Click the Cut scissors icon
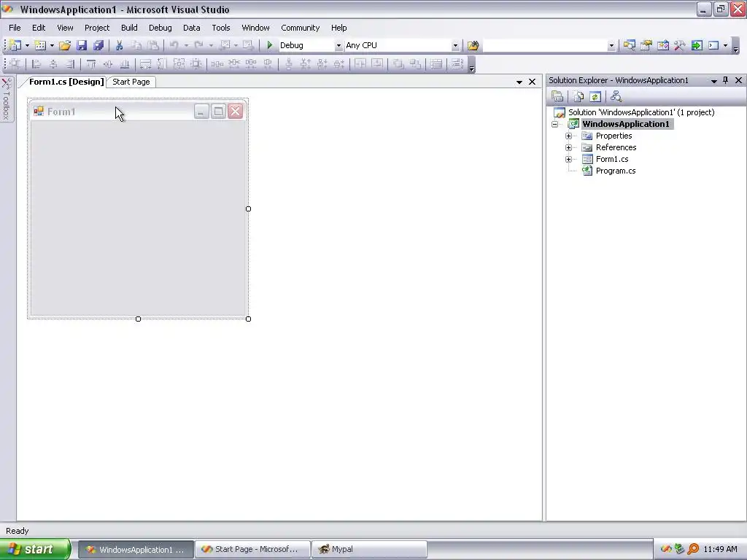 pos(119,45)
